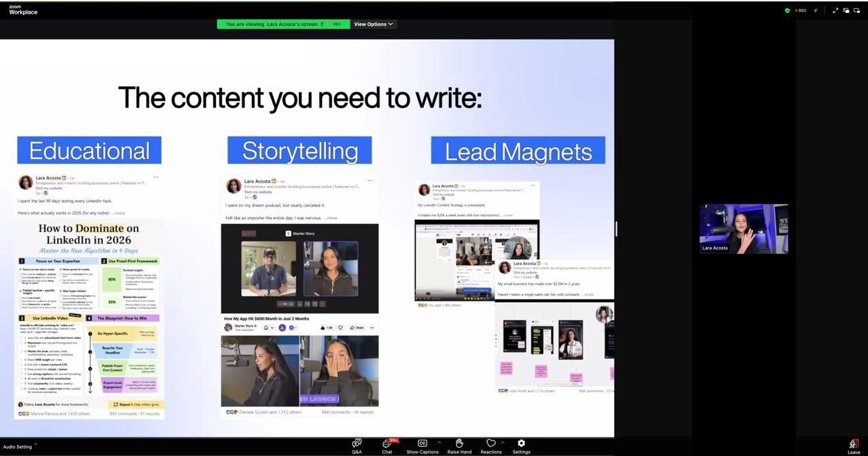Expand Audio Setting caret
The width and height of the screenshot is (868, 456).
click(35, 444)
